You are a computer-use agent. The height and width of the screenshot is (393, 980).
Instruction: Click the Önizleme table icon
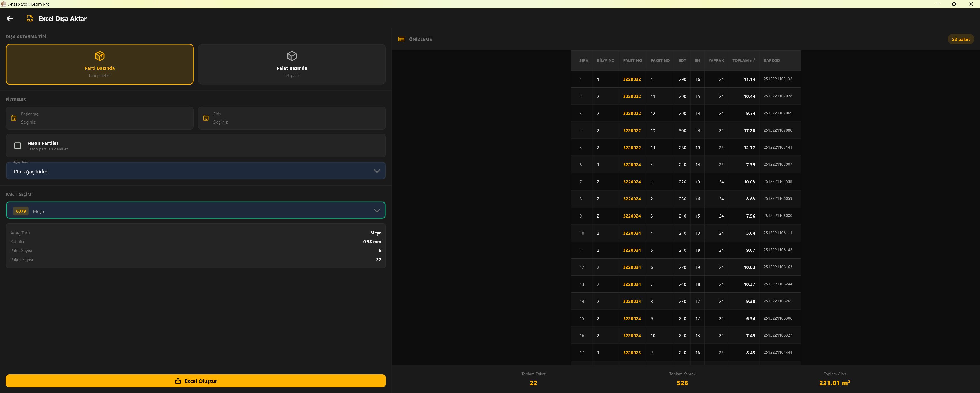(x=401, y=39)
